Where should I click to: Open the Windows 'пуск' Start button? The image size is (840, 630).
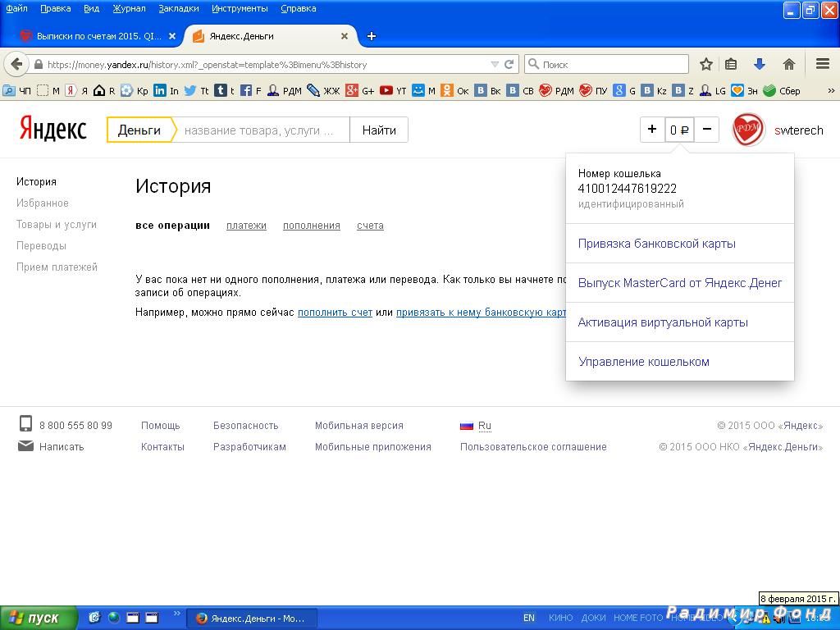point(39,619)
